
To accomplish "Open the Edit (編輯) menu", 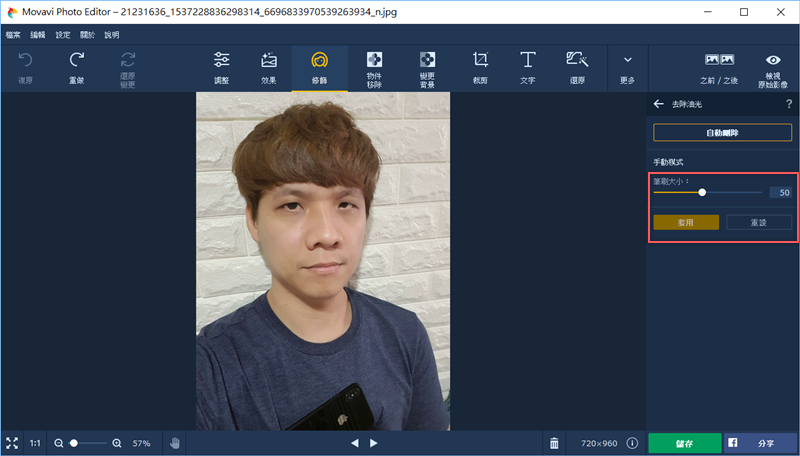I will (x=38, y=35).
